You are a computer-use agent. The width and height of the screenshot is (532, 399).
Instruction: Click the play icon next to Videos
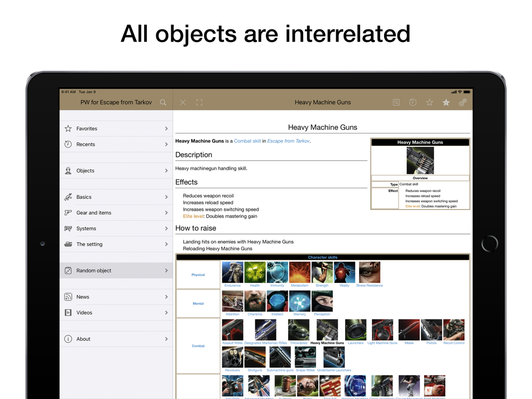pos(68,312)
